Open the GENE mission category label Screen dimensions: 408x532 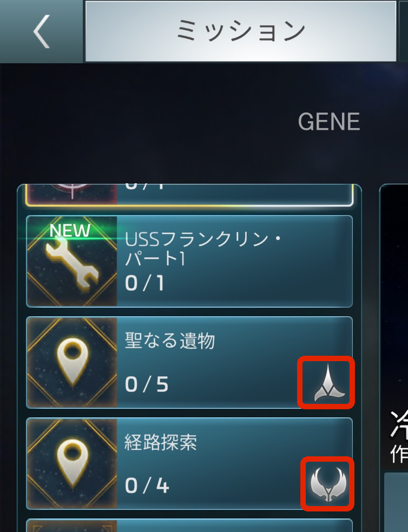coord(329,122)
